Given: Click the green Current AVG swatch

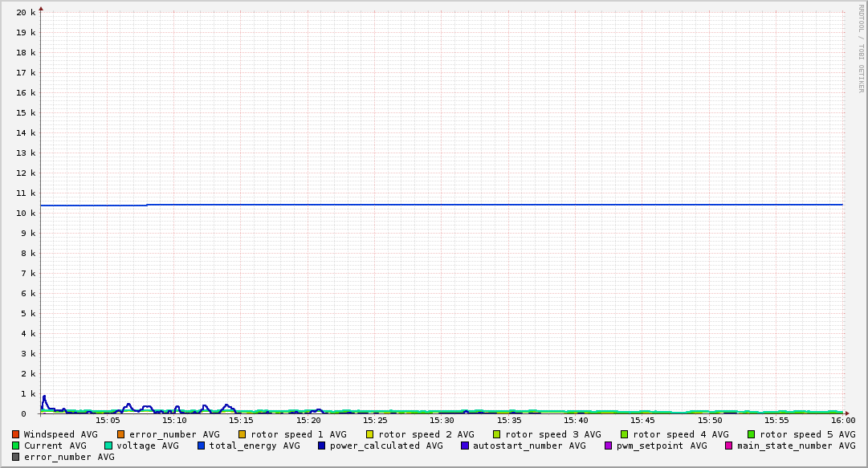Looking at the screenshot, I should click(x=16, y=446).
